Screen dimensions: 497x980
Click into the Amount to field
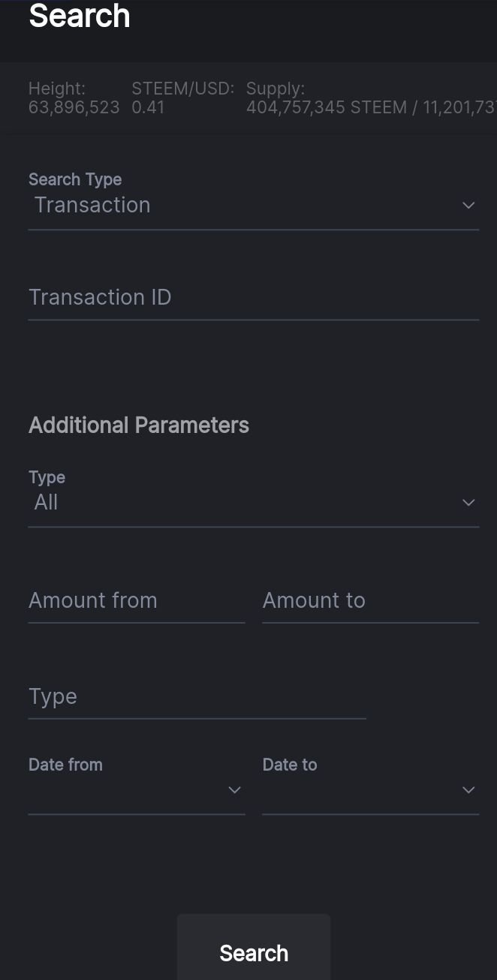pyautogui.click(x=370, y=601)
